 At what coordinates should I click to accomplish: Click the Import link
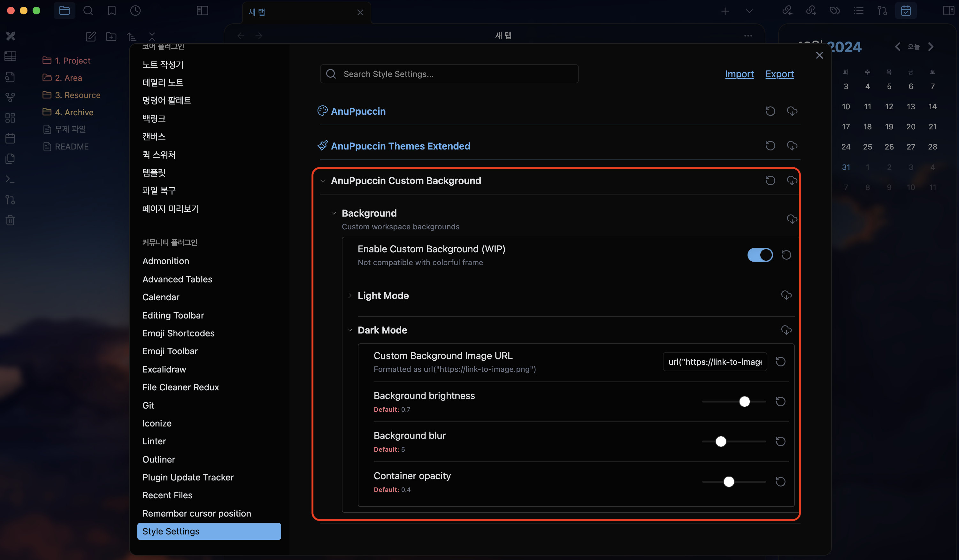(x=739, y=74)
